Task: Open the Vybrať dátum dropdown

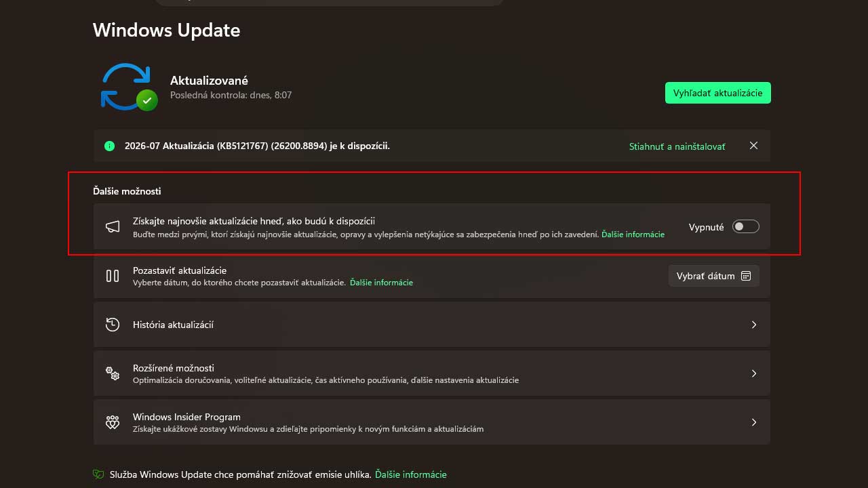Action: [713, 276]
